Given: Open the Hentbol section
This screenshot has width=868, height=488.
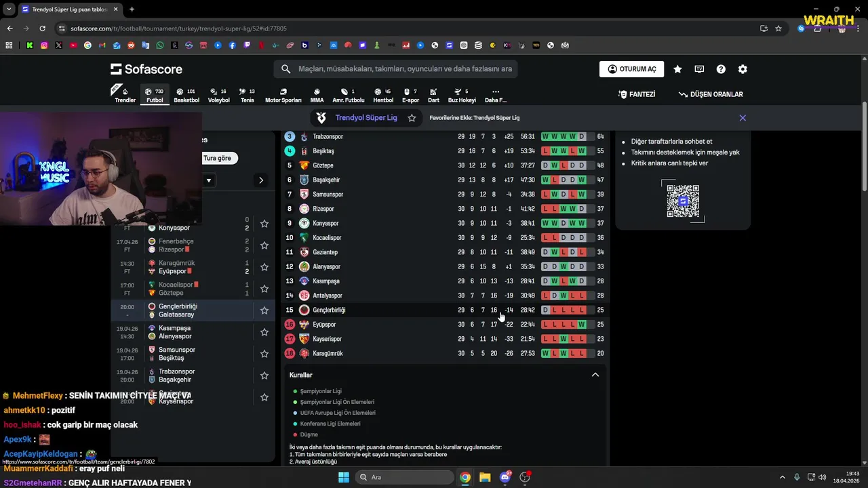Looking at the screenshot, I should tap(383, 95).
